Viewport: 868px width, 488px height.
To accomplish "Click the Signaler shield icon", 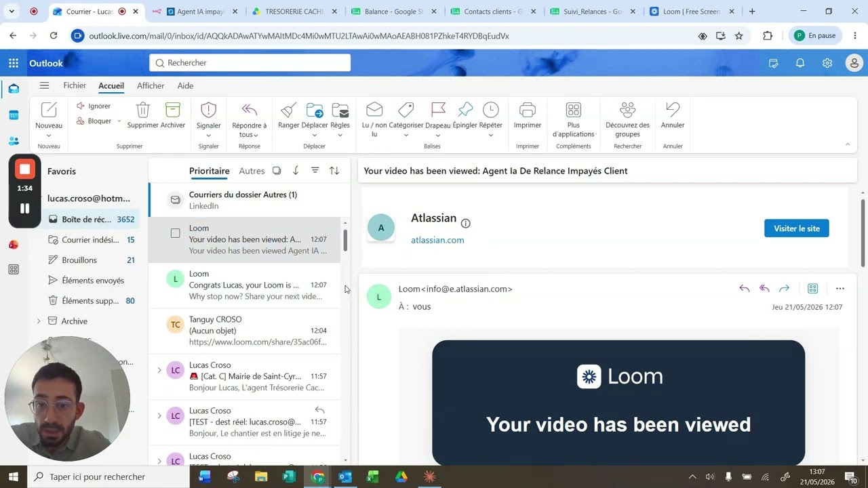I will tap(208, 110).
